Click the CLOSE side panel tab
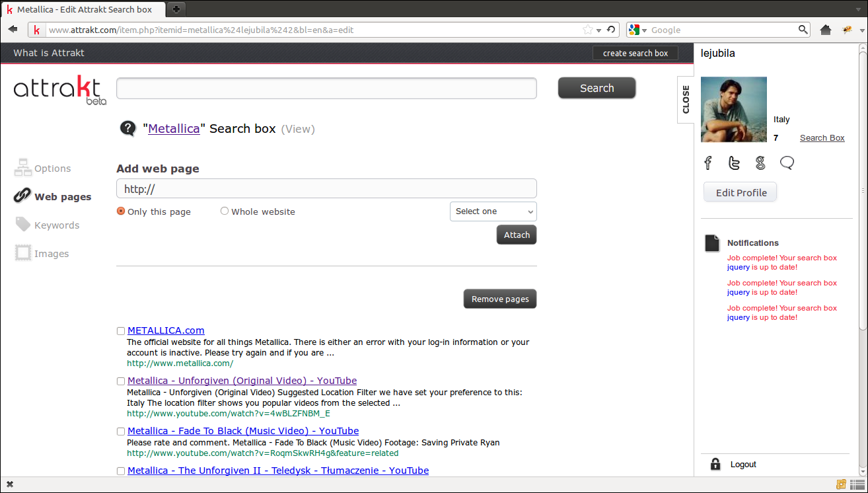 click(x=686, y=99)
